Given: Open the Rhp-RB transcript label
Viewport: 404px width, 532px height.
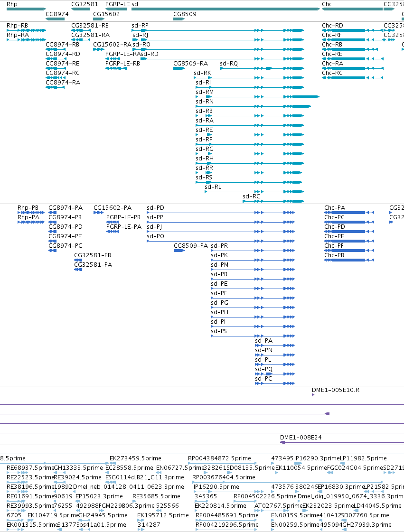Looking at the screenshot, I should (x=17, y=26).
